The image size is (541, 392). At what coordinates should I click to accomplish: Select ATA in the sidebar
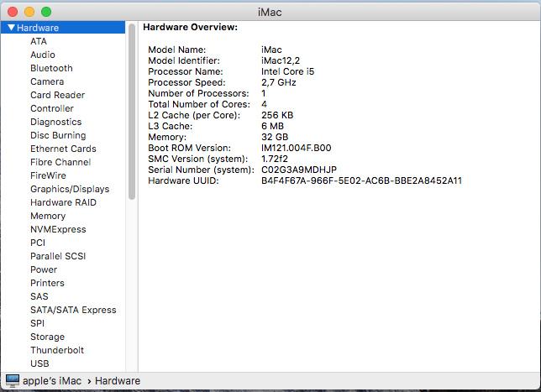(39, 41)
